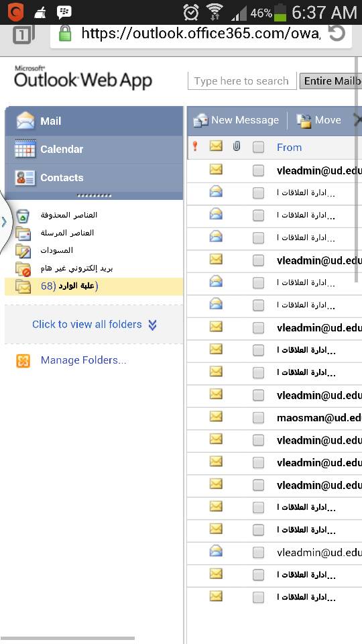
Task: Sort messages by the From column header
Action: (x=289, y=148)
